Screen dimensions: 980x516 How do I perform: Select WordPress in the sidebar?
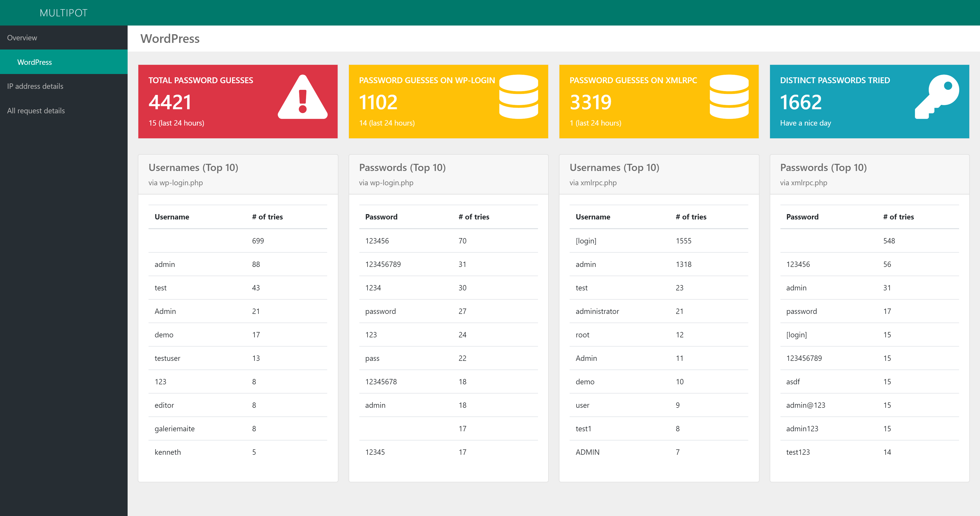(64, 62)
